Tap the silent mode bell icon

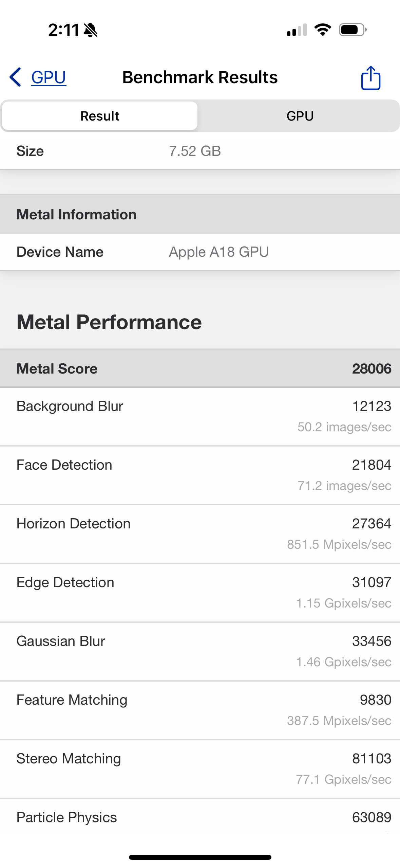[91, 30]
